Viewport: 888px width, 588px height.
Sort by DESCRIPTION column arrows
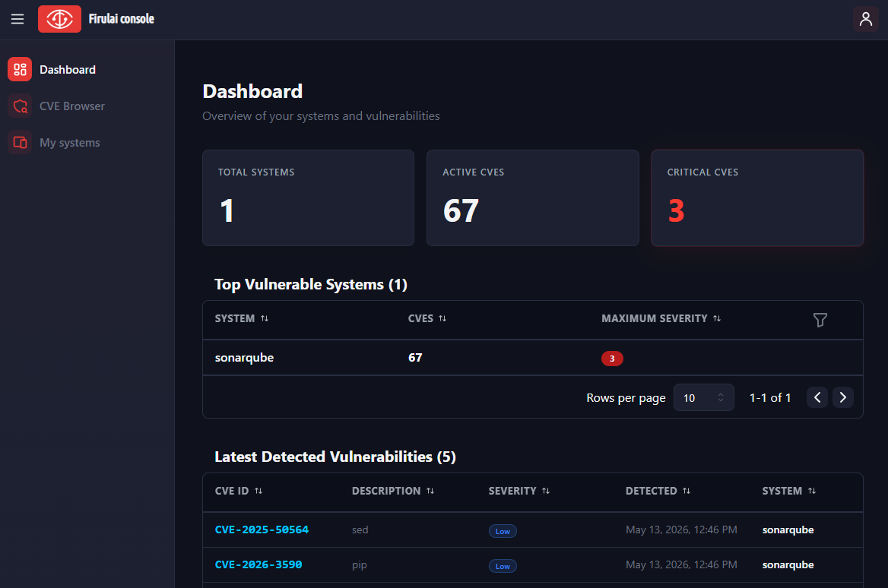point(430,491)
